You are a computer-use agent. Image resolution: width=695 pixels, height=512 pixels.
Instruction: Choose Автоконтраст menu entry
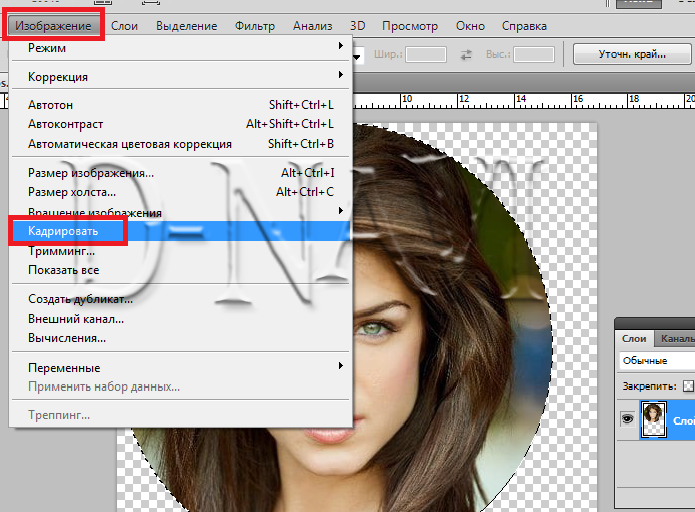181,124
